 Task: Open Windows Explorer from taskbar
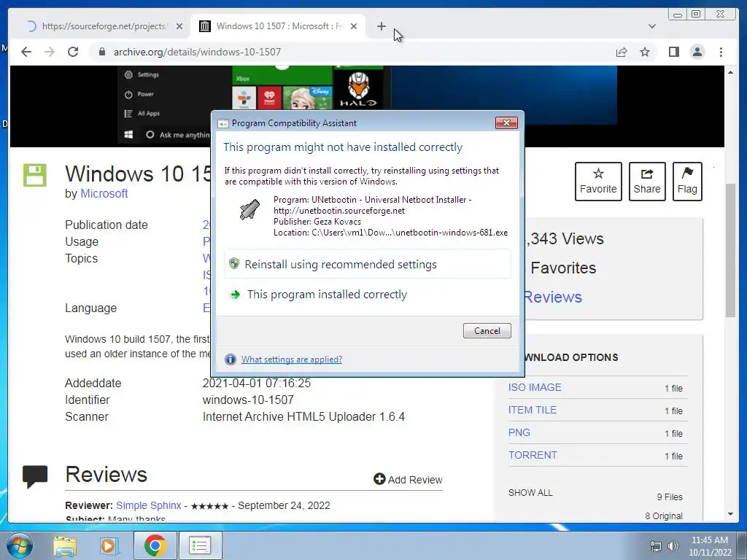[x=65, y=545]
